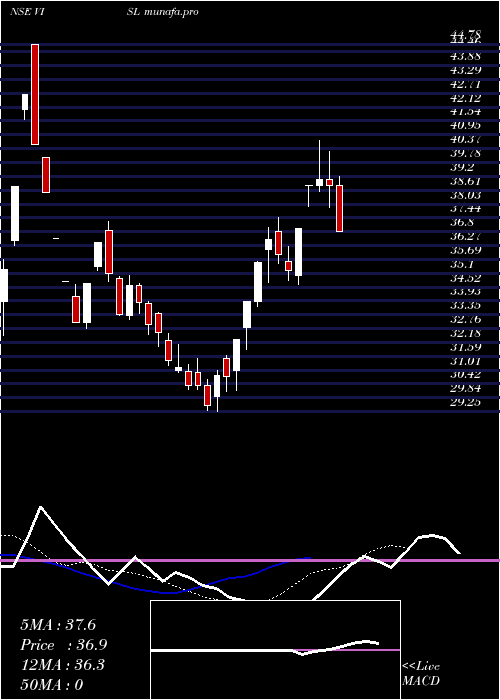
Task: Click the 41.54 price axis label
Action: point(465,112)
